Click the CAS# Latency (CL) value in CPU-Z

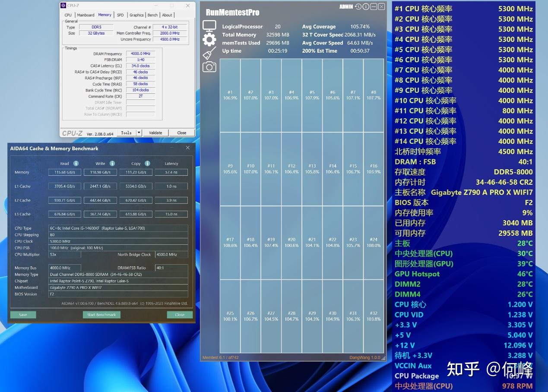click(140, 66)
